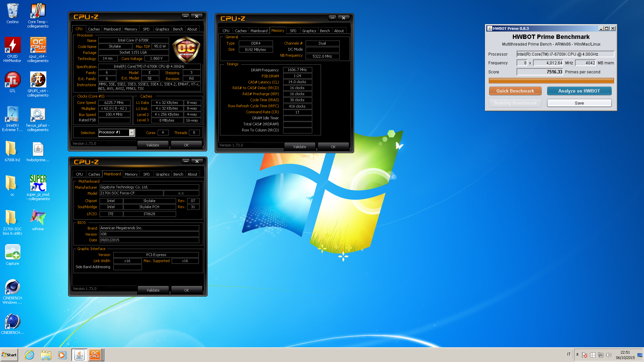644x362 pixels.
Task: Launch CPUID HWMonitor shortcut
Action: pos(12,50)
